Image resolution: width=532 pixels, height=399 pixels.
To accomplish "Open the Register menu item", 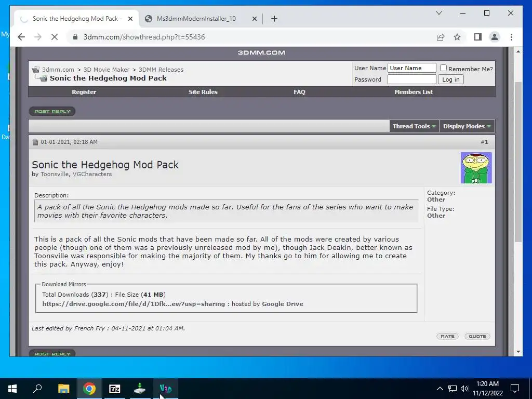I will [x=84, y=92].
